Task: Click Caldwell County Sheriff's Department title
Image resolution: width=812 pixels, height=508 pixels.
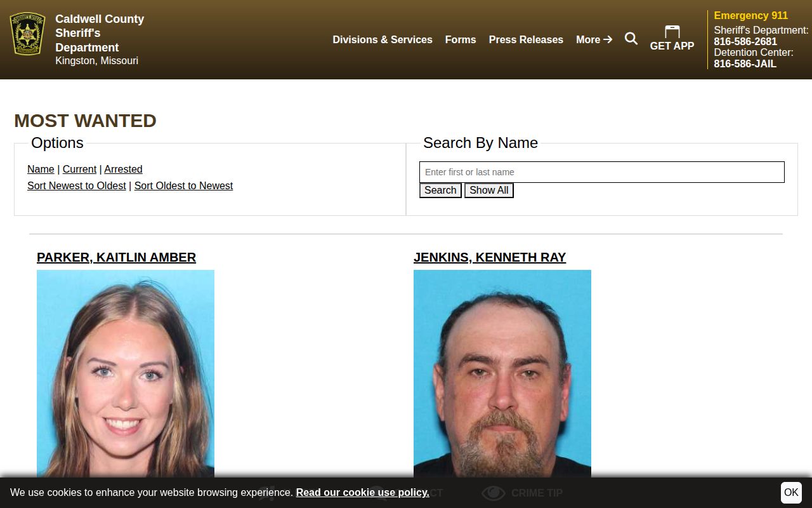Action: (x=100, y=33)
